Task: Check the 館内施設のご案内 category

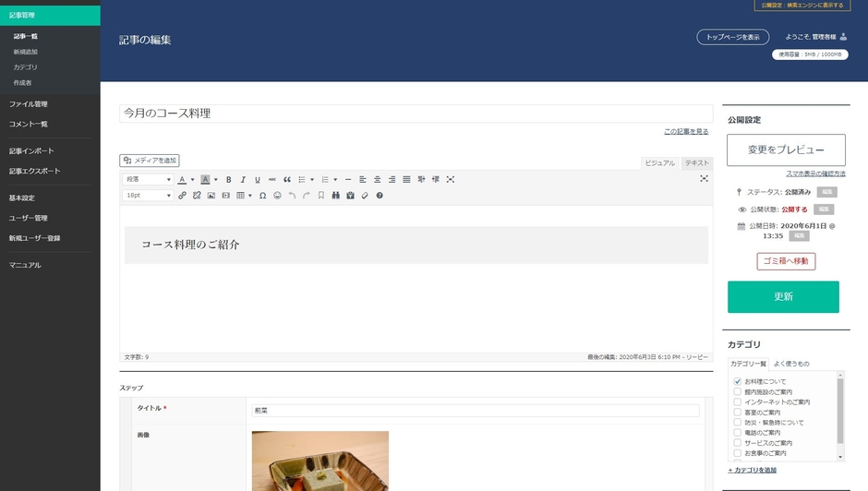Action: pos(738,391)
